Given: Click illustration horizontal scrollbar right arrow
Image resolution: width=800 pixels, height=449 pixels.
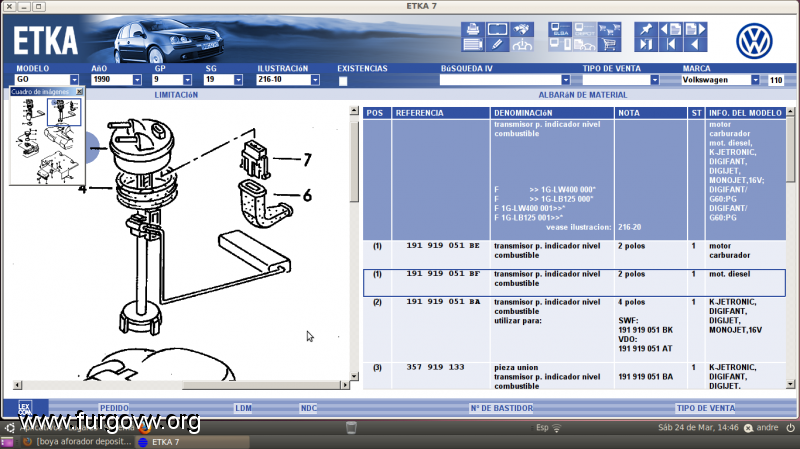Looking at the screenshot, I should pyautogui.click(x=345, y=385).
